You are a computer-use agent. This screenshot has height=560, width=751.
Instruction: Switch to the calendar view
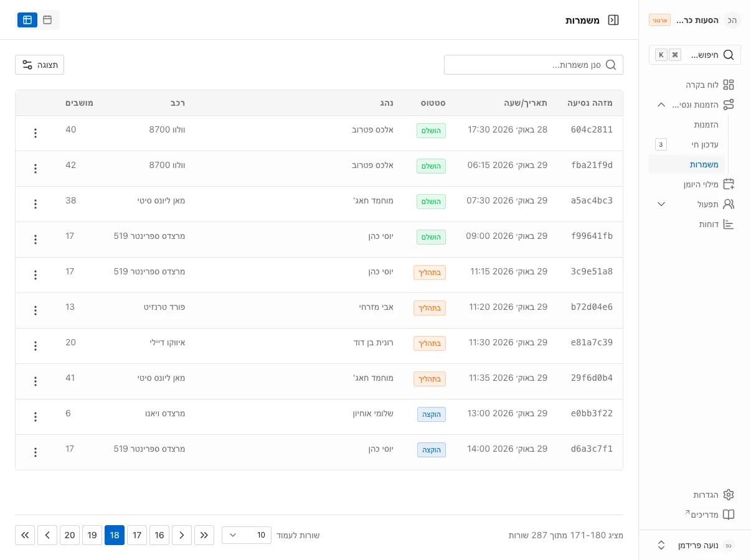tap(47, 20)
